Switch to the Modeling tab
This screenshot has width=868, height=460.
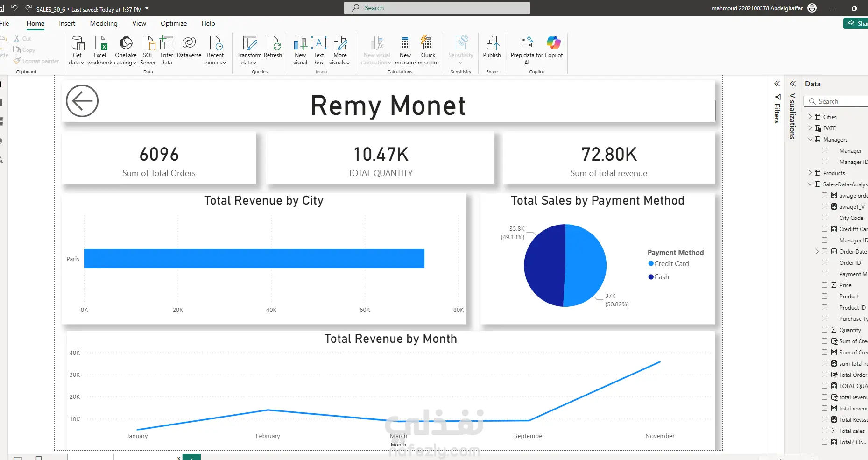[104, 23]
